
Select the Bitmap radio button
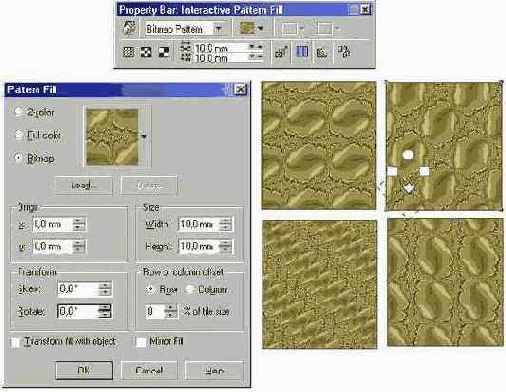pyautogui.click(x=19, y=158)
